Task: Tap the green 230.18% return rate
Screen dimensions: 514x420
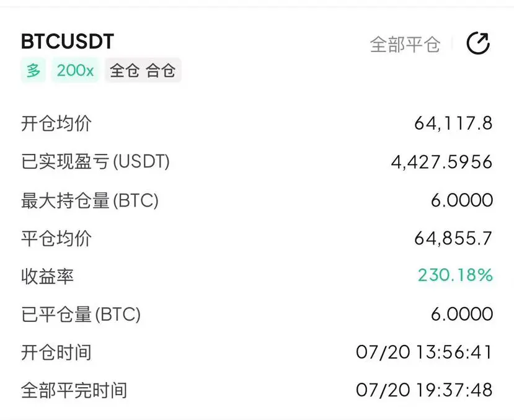Action: 455,275
